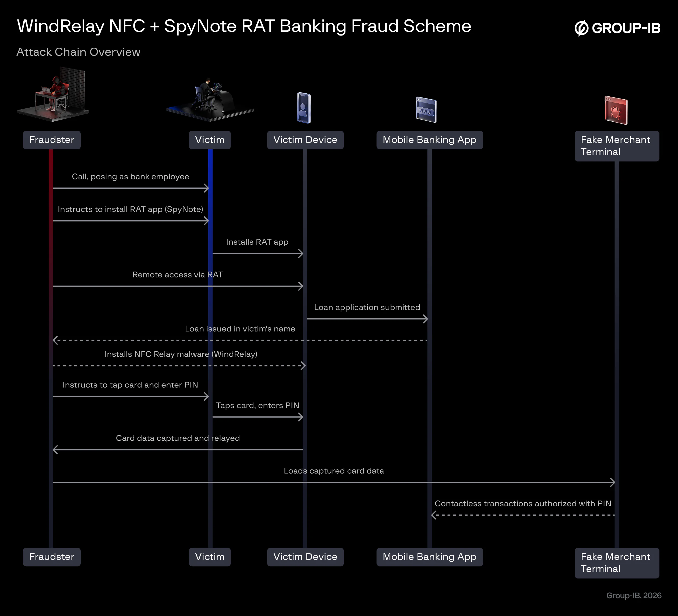Image resolution: width=678 pixels, height=616 pixels.
Task: Click 'Call, posing as bank employee' text
Action: 130,177
